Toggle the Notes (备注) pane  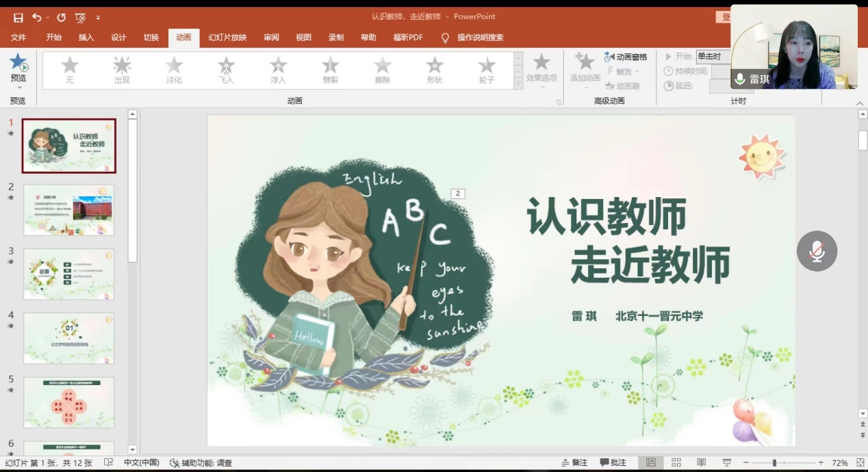coord(574,463)
